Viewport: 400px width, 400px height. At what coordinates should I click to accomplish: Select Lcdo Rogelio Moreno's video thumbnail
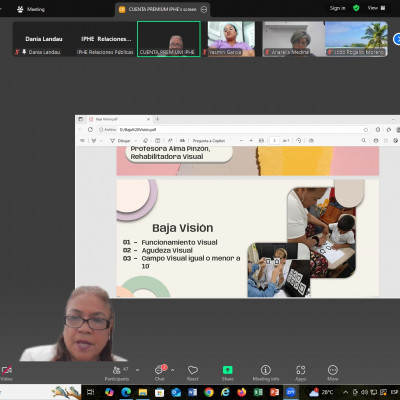(356, 39)
